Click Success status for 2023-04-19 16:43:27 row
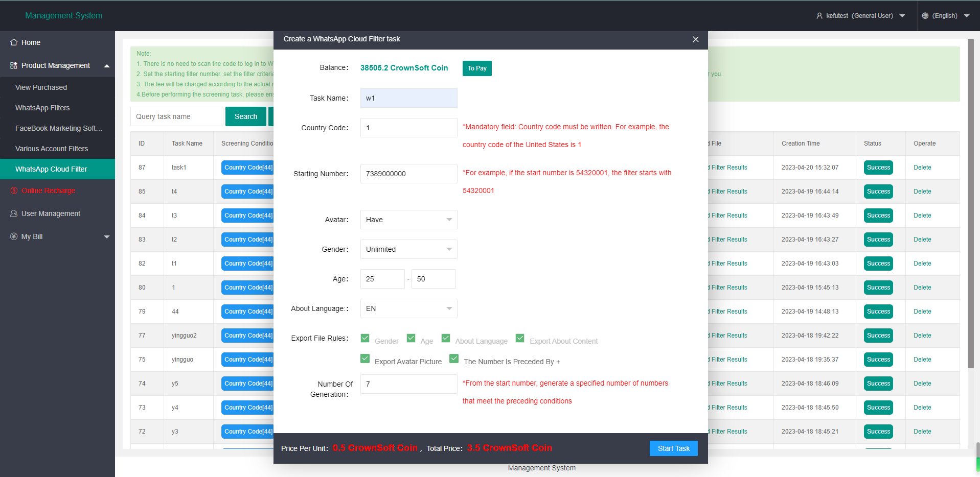The width and height of the screenshot is (980, 477). click(878, 240)
